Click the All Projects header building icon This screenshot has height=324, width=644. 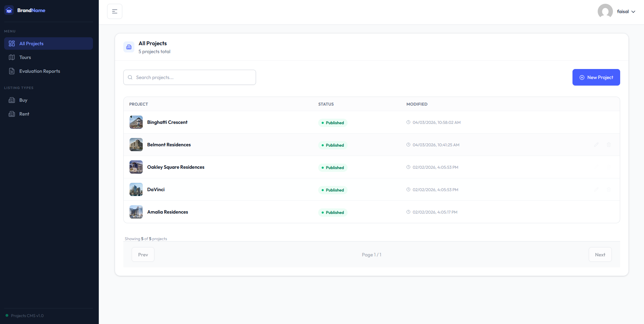pyautogui.click(x=129, y=47)
